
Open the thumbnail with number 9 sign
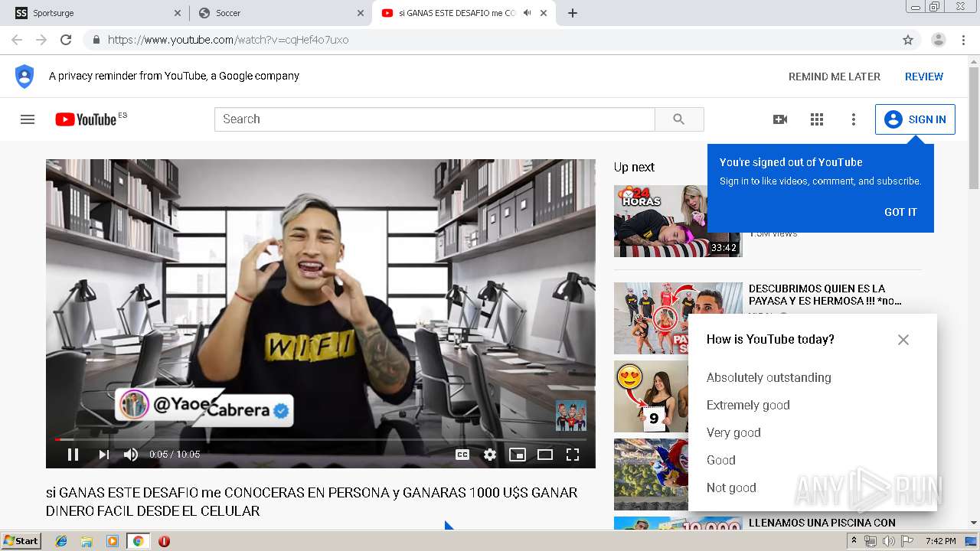click(x=651, y=396)
